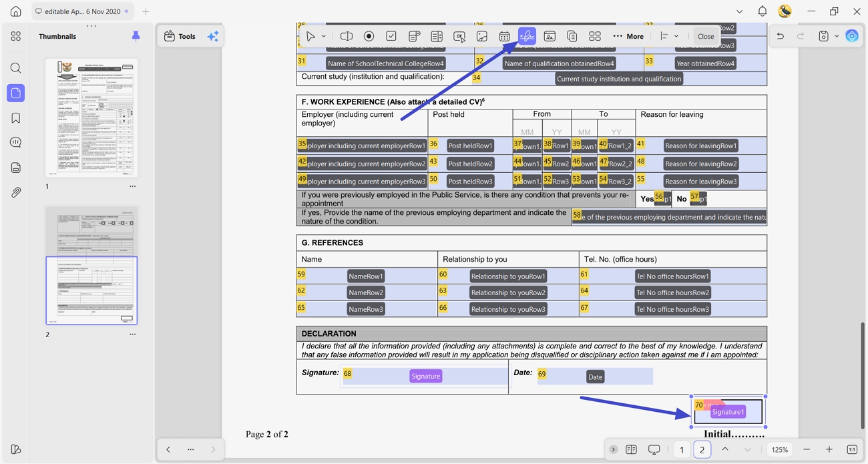Image resolution: width=868 pixels, height=464 pixels.
Task: Select the Signature1 field near Initial
Action: [x=728, y=412]
